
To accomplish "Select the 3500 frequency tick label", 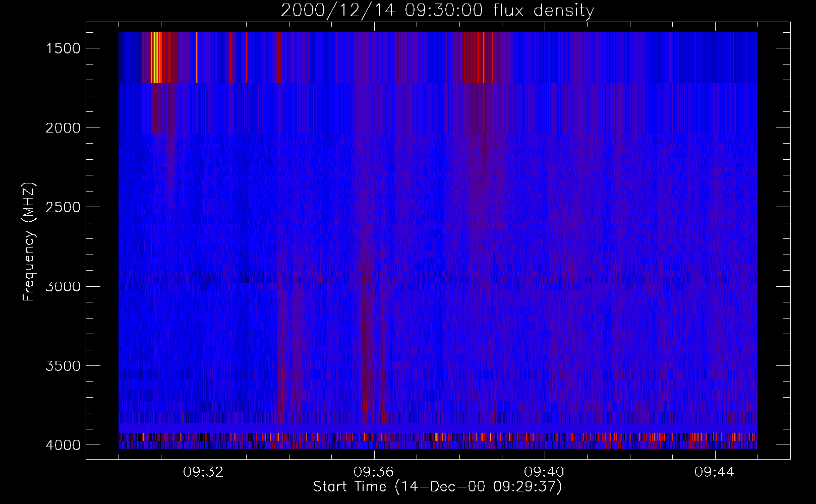I will 63,366.
